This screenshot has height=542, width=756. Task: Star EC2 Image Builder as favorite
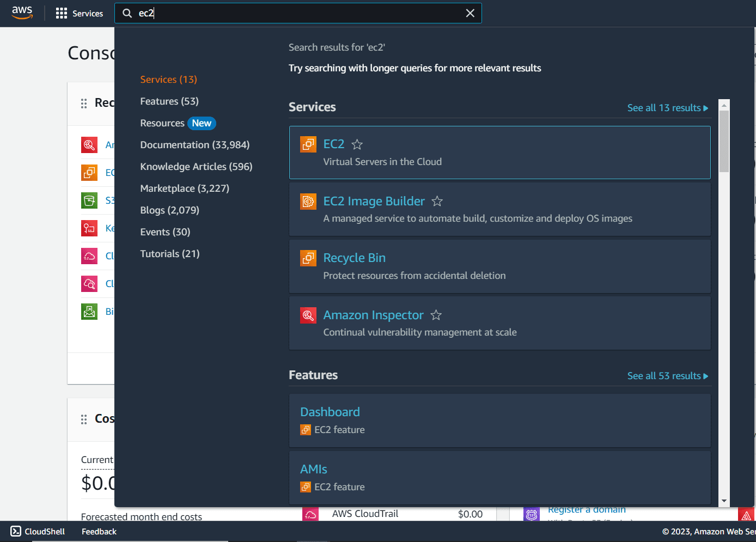click(x=437, y=201)
